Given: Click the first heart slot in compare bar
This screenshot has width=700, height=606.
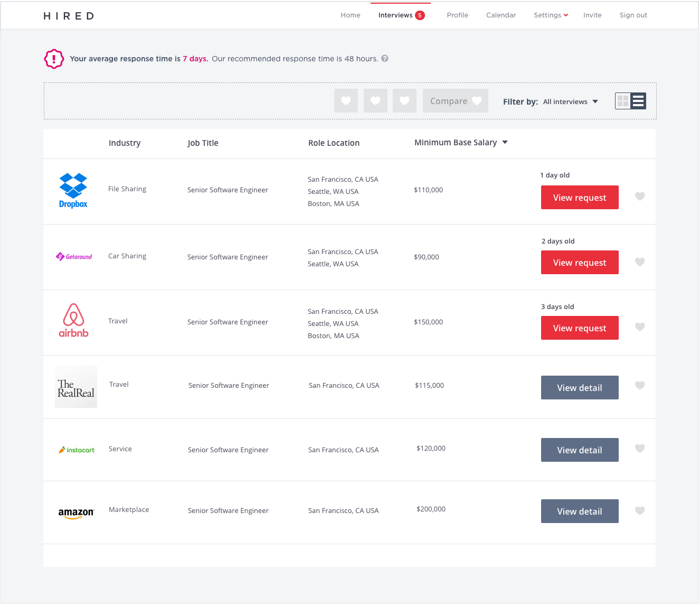Looking at the screenshot, I should click(x=346, y=100).
